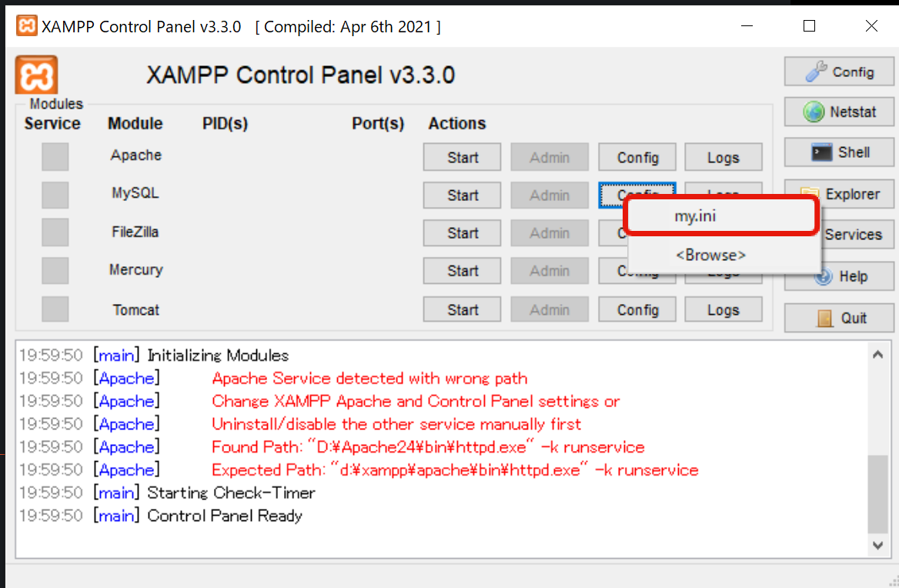Start the Mercury module
899x588 pixels.
[462, 270]
